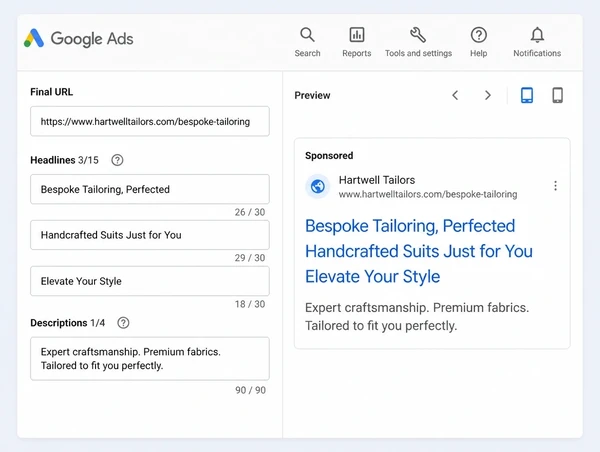Edit the description text field

[x=150, y=359]
